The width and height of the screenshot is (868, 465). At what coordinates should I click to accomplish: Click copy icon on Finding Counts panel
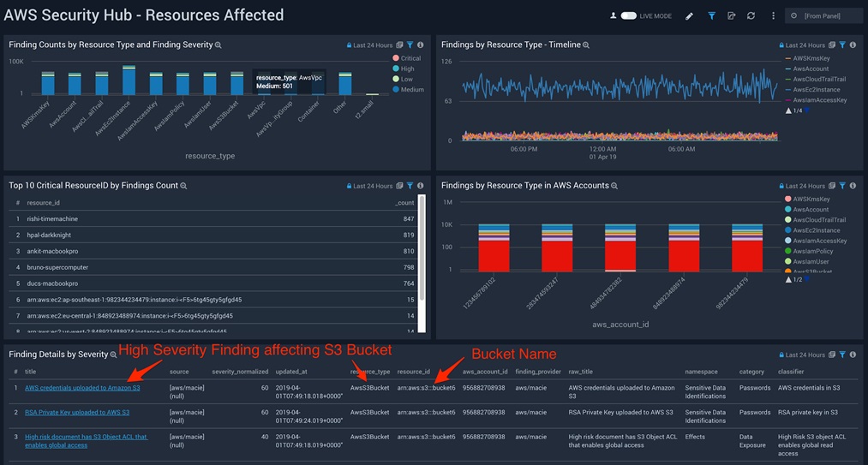pos(399,45)
